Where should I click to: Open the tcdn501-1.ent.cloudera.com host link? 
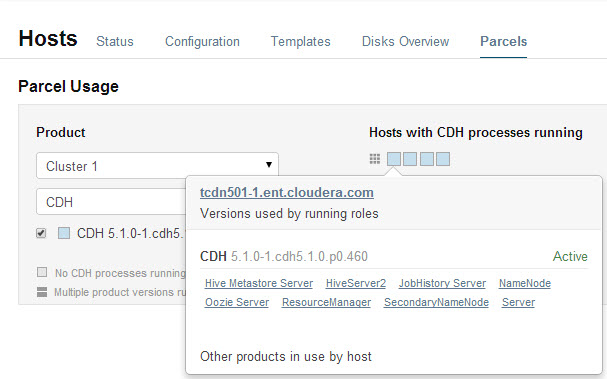click(x=287, y=192)
